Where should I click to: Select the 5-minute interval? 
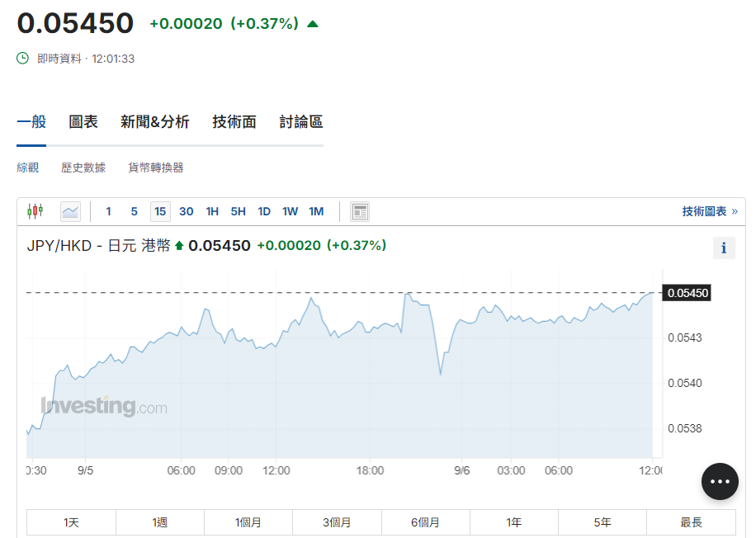point(134,211)
